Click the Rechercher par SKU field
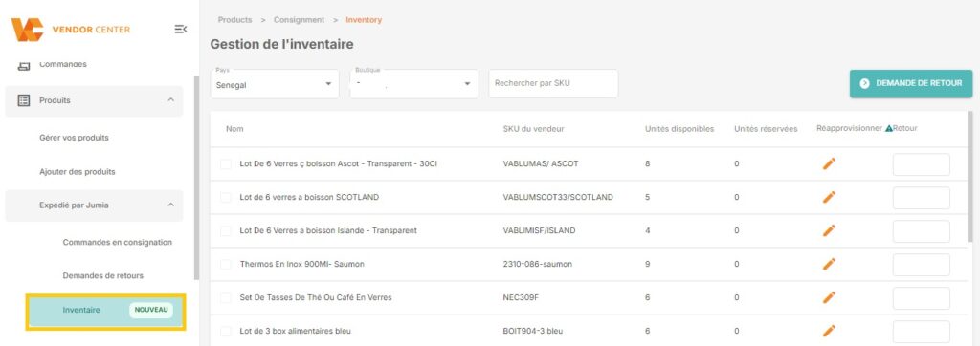980x346 pixels. [553, 84]
